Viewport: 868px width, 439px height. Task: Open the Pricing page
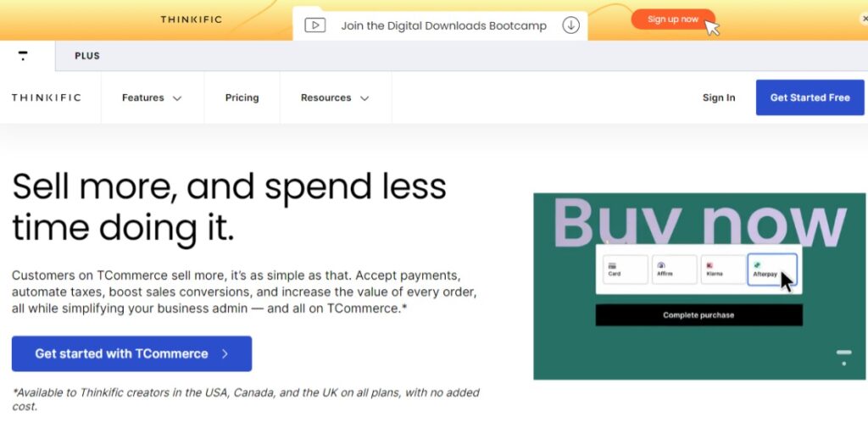pos(242,97)
